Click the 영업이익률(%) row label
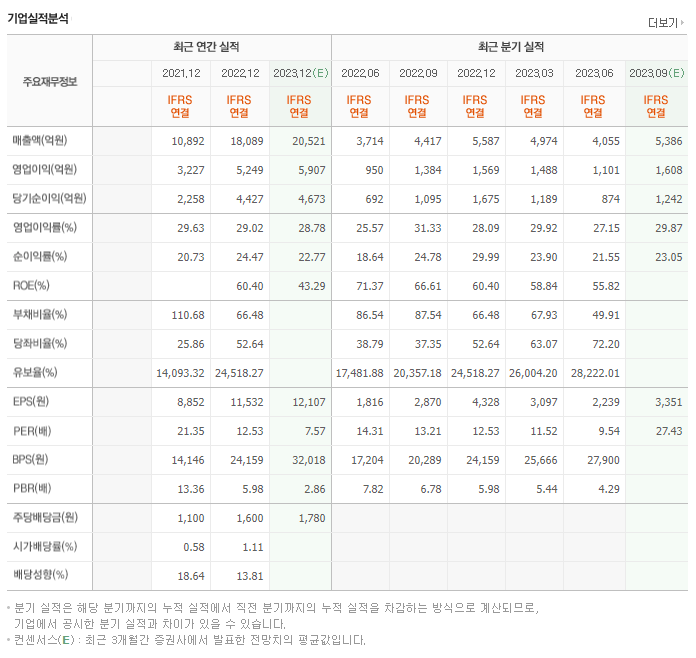Viewport: 696px width, 658px height. click(x=45, y=228)
